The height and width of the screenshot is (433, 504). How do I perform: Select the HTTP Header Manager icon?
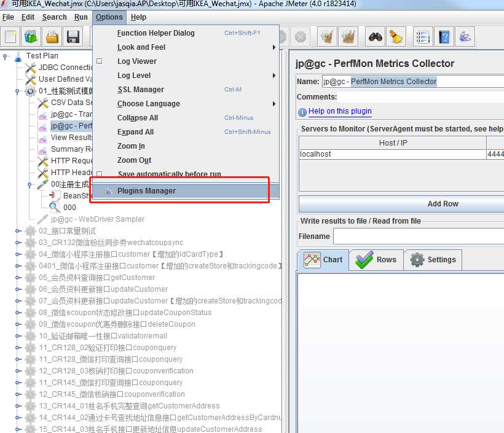tap(43, 173)
